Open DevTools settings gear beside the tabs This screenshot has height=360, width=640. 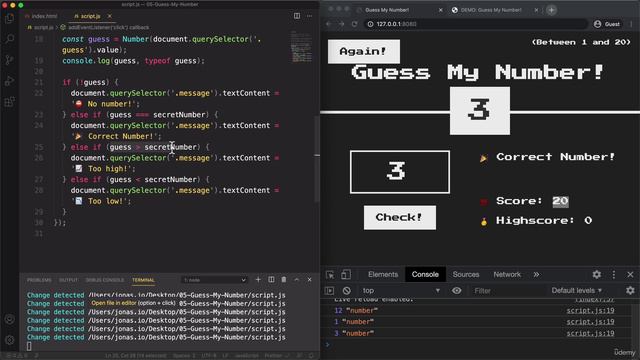[597, 275]
